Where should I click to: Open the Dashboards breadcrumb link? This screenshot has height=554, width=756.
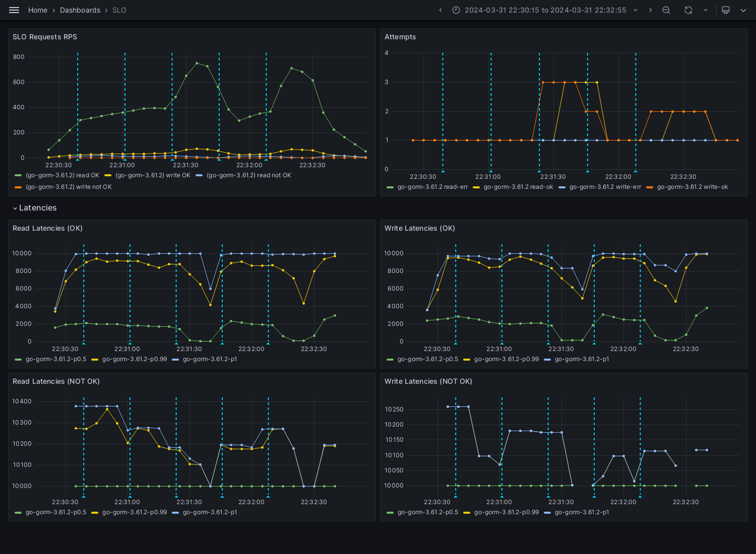tap(80, 10)
